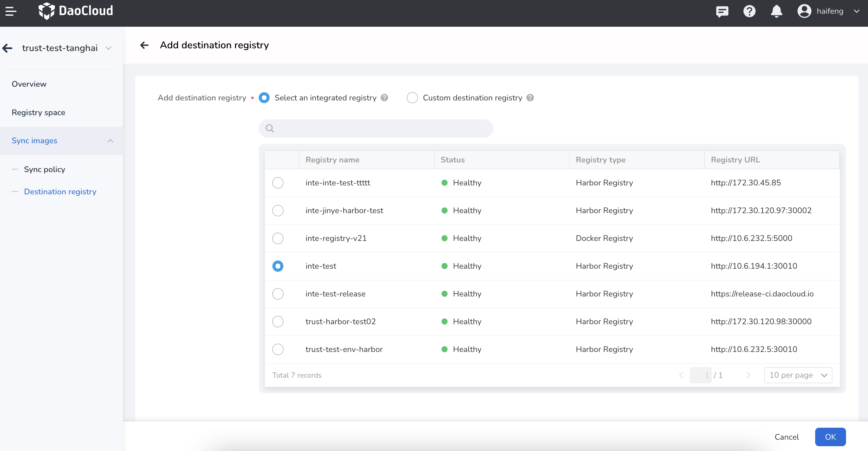
Task: Select the trust-test-env-harbor registry radio
Action: [x=278, y=349]
